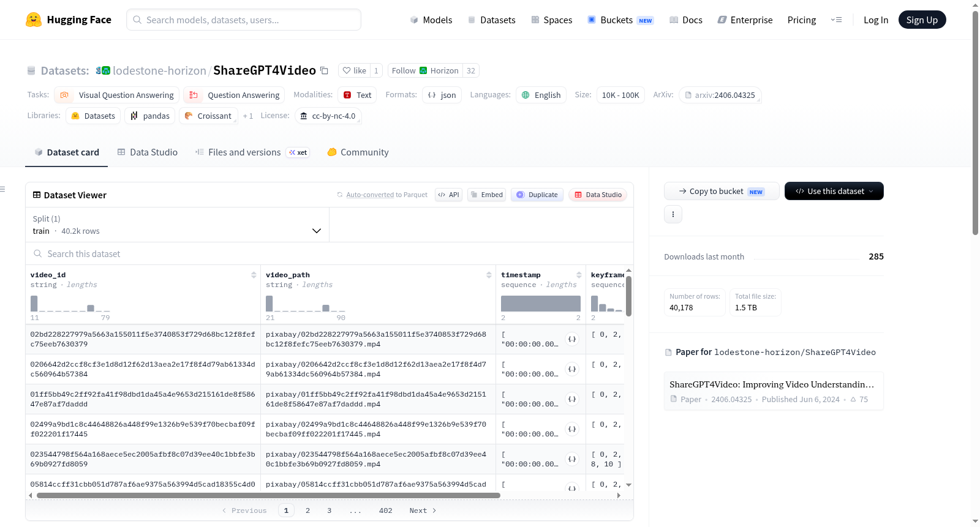Switch to the Data Studio tab
980x527 pixels.
click(x=148, y=152)
